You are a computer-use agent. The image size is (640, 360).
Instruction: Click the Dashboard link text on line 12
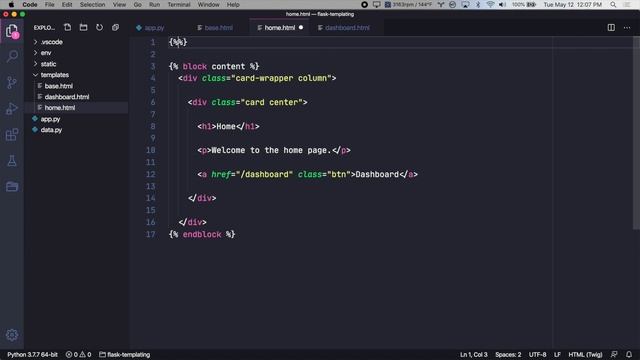(377, 175)
